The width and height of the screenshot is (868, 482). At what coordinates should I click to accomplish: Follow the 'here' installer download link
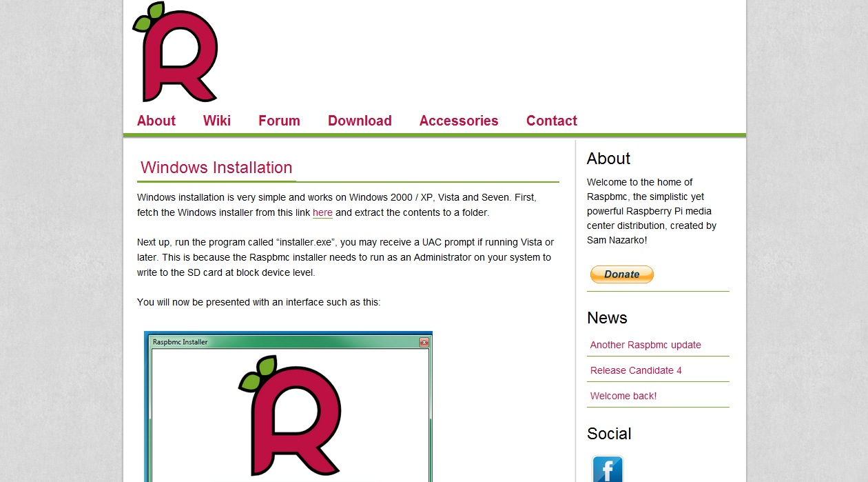coord(322,212)
